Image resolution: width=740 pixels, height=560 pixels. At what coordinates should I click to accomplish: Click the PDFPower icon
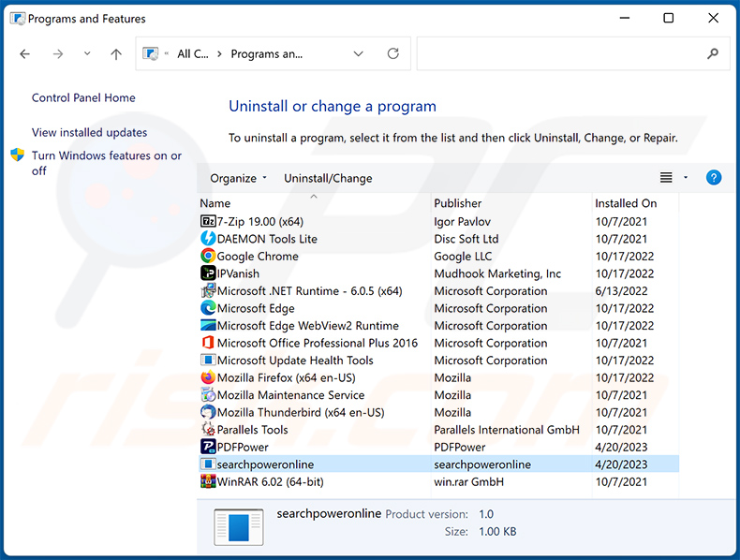pos(208,447)
